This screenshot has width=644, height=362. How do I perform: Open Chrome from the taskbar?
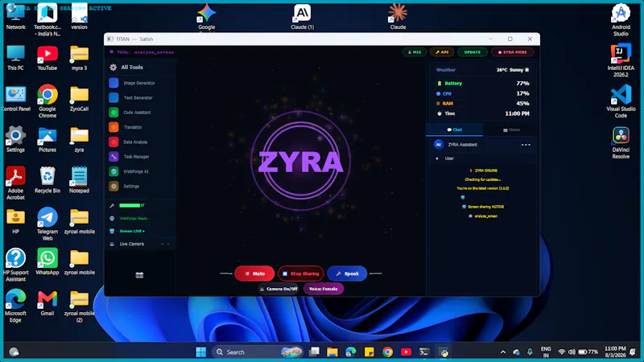(x=387, y=352)
